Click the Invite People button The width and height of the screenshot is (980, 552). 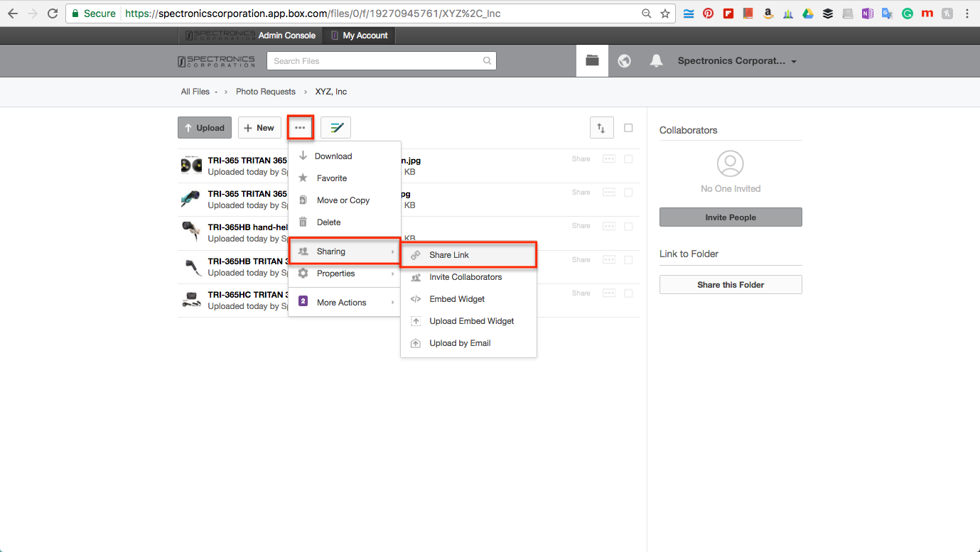[731, 217]
